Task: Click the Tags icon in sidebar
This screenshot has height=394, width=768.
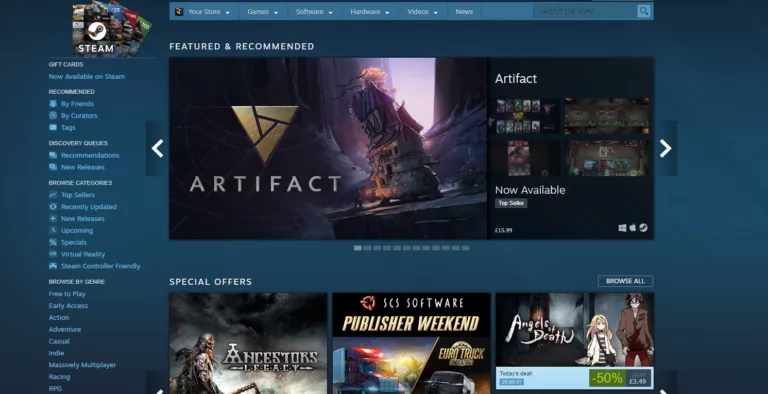Action: click(53, 127)
